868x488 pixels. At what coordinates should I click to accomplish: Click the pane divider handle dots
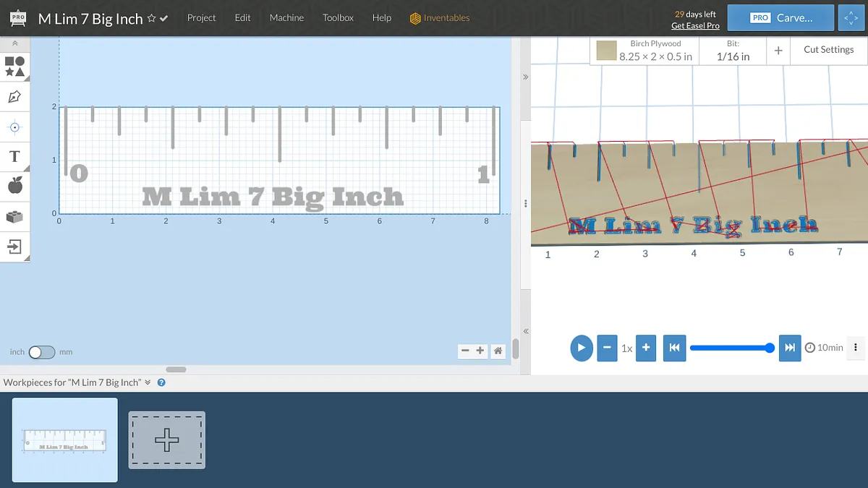[x=526, y=204]
